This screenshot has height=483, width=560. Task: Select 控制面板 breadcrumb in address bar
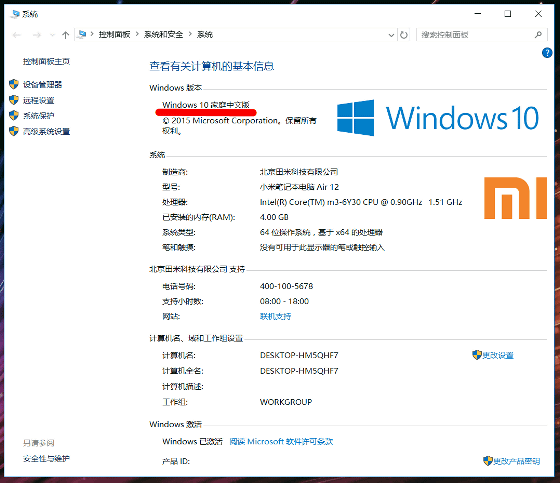pyautogui.click(x=114, y=34)
